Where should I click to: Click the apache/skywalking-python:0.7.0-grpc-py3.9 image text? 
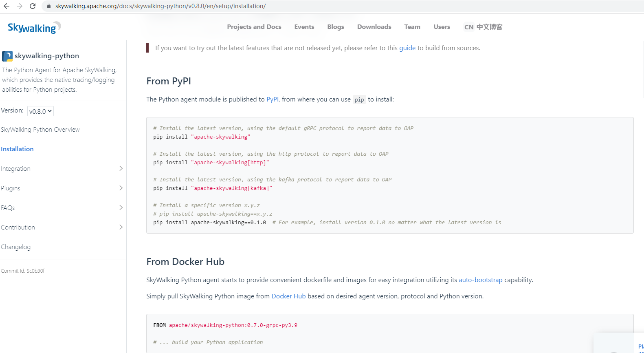pos(233,325)
